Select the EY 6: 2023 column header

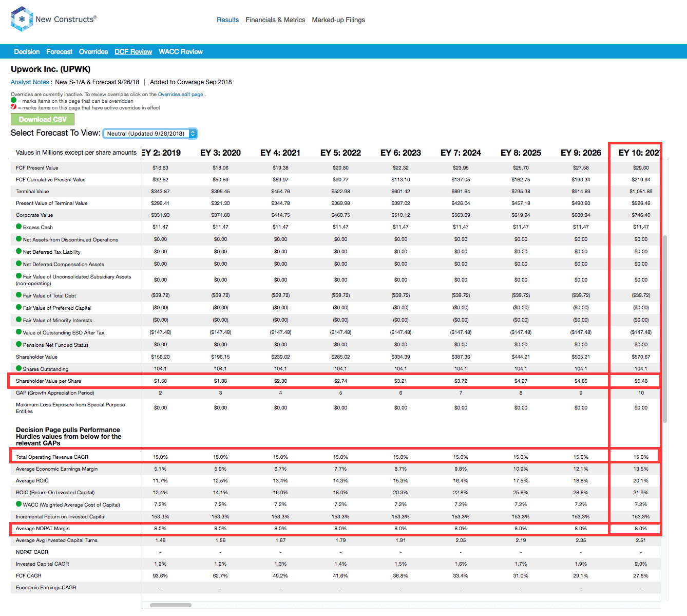click(x=400, y=153)
